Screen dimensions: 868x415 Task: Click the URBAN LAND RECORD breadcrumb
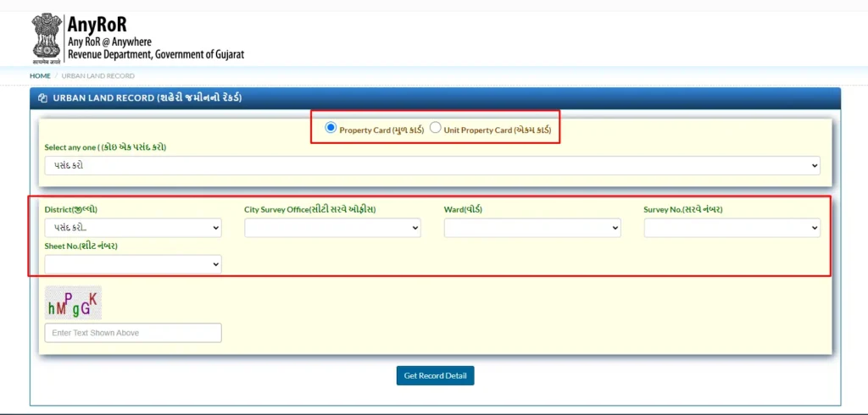98,76
